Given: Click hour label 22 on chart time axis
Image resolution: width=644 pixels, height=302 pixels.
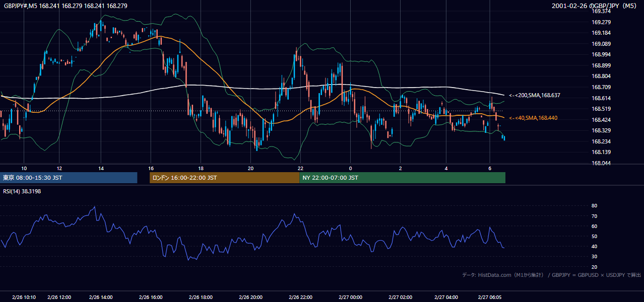Looking at the screenshot, I should point(300,168).
